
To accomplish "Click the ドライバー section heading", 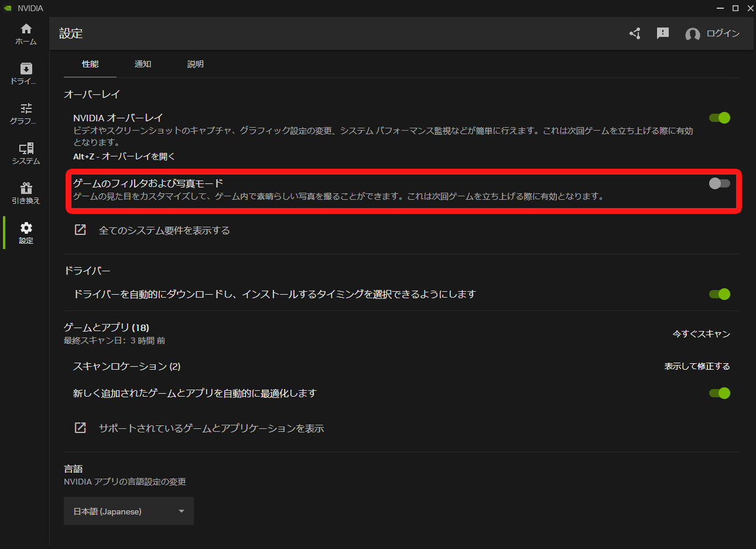I will pyautogui.click(x=87, y=271).
